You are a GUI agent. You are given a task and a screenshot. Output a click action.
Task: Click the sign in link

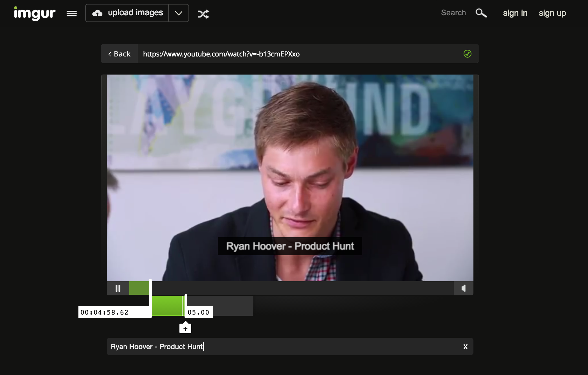(x=515, y=13)
